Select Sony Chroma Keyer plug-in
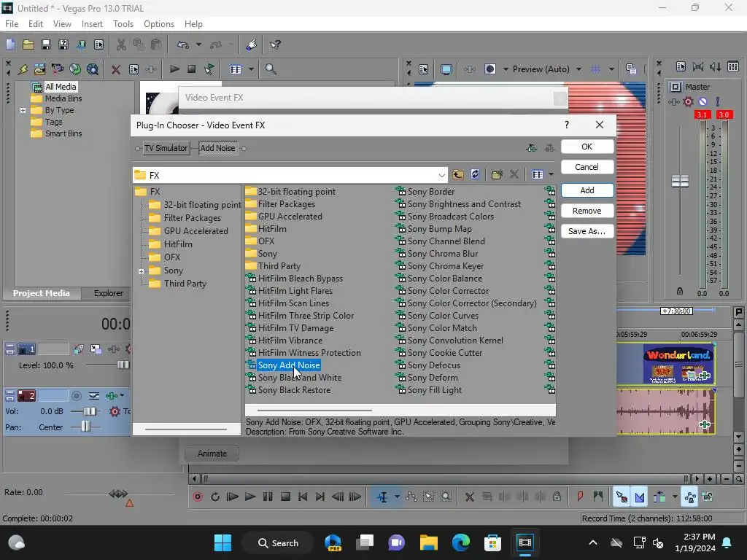The height and width of the screenshot is (560, 747). (x=445, y=266)
